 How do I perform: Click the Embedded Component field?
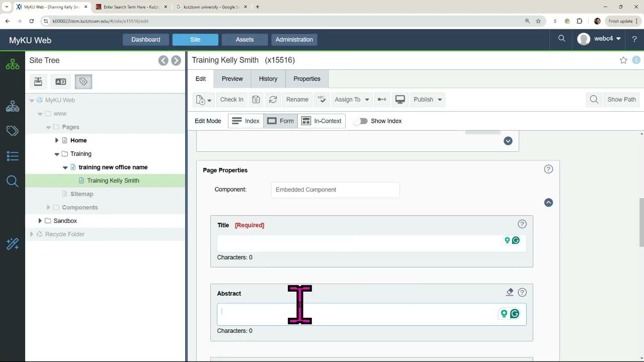tap(336, 190)
